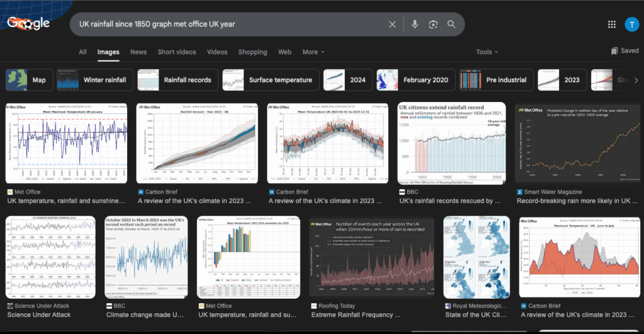The height and width of the screenshot is (334, 644).
Task: Open the Short videos tab
Action: coord(177,52)
